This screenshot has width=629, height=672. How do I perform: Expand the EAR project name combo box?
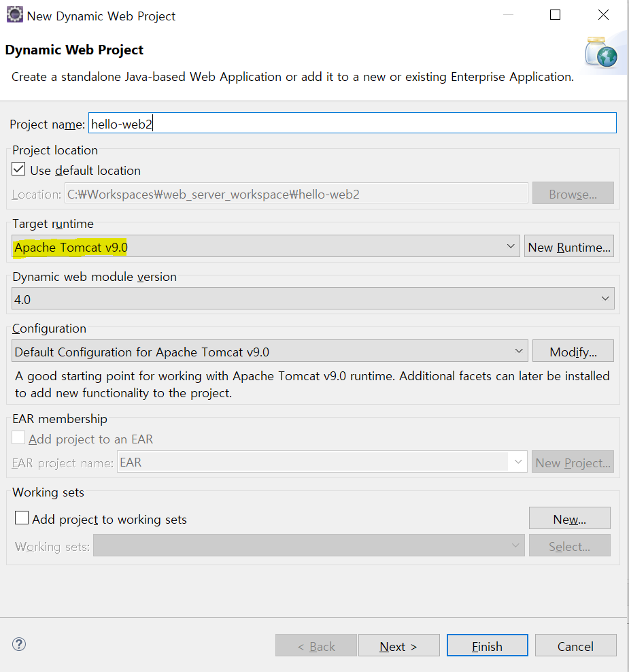(518, 462)
